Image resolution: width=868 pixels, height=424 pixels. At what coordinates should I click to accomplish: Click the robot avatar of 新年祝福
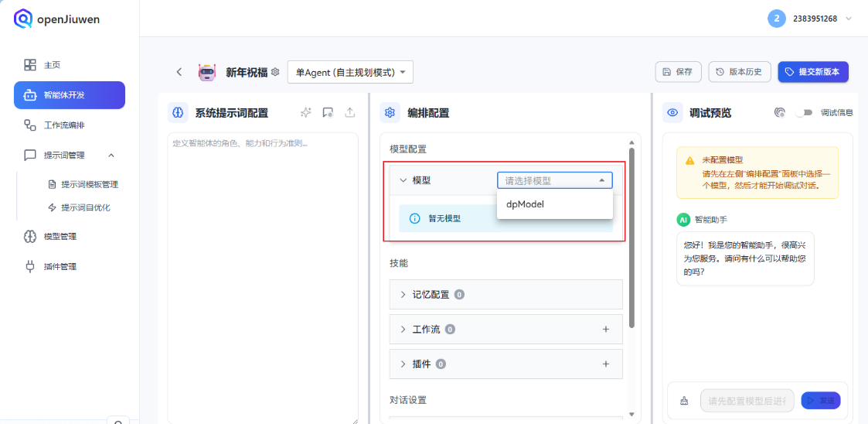tap(207, 72)
